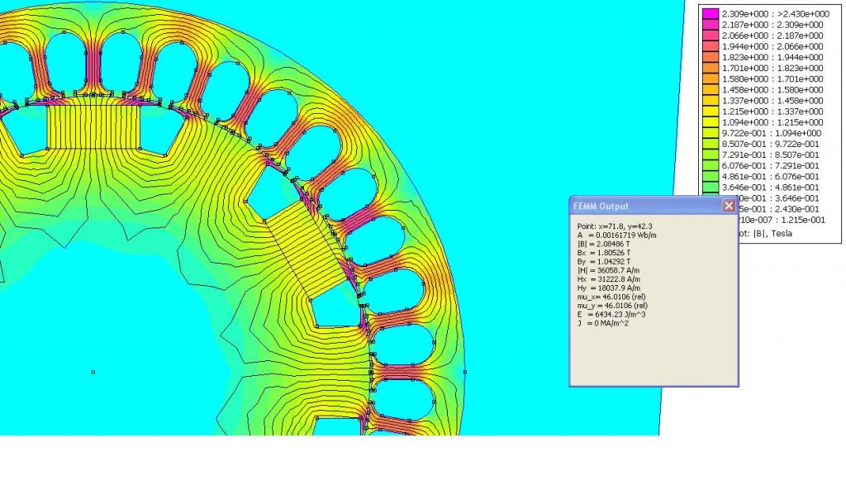Image resolution: width=846 pixels, height=504 pixels.
Task: Click the FEMM Output title bar
Action: pyautogui.click(x=654, y=206)
